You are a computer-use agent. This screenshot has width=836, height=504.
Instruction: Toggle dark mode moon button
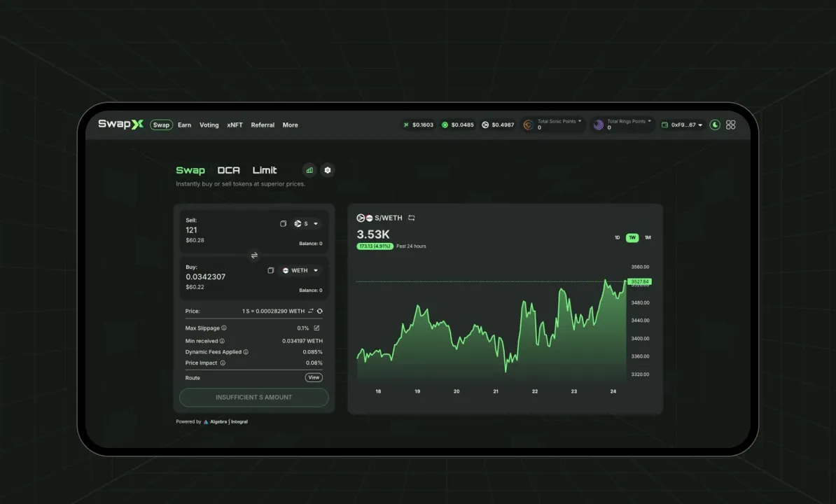[x=715, y=125]
